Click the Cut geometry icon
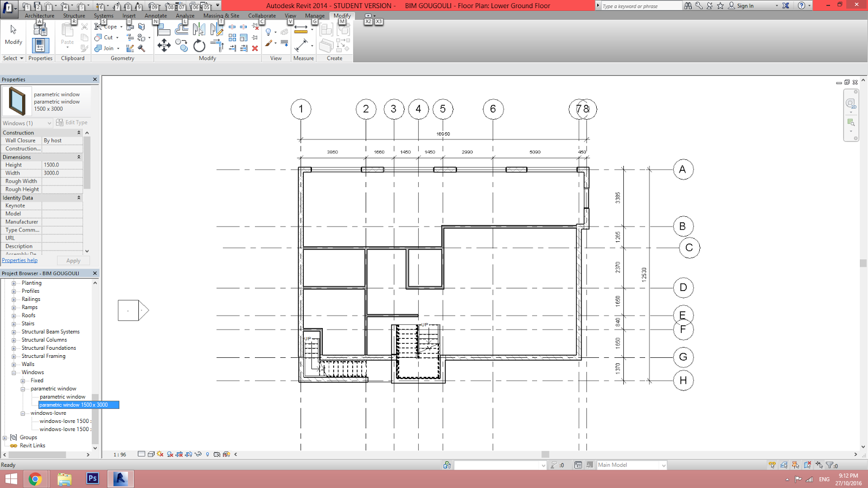868x488 pixels. pyautogui.click(x=98, y=37)
